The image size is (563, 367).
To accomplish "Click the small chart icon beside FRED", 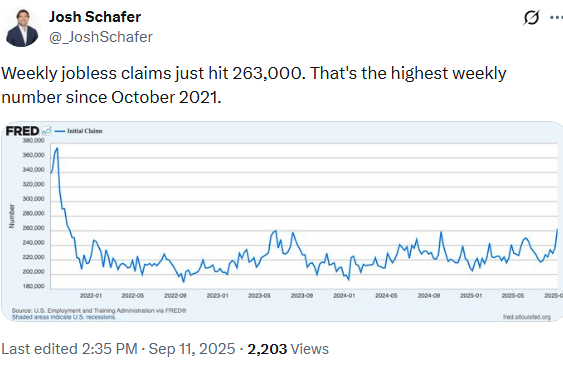I will click(46, 131).
